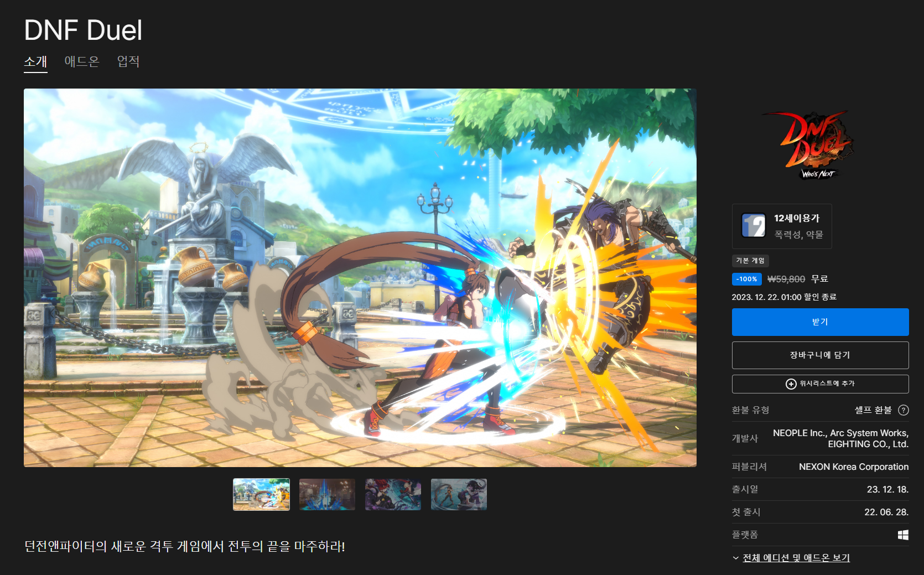Click the 22. 06. 28. first release date
This screenshot has width=924, height=575.
(x=886, y=512)
